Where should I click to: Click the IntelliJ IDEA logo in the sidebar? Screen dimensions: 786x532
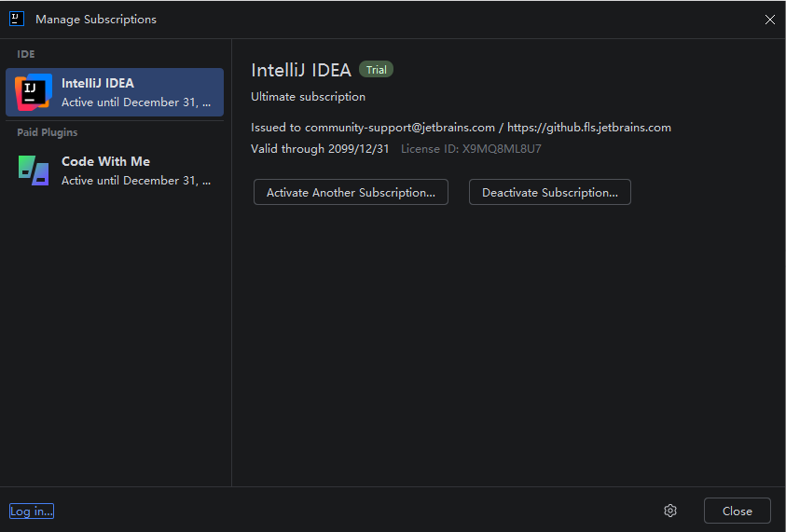pos(34,92)
